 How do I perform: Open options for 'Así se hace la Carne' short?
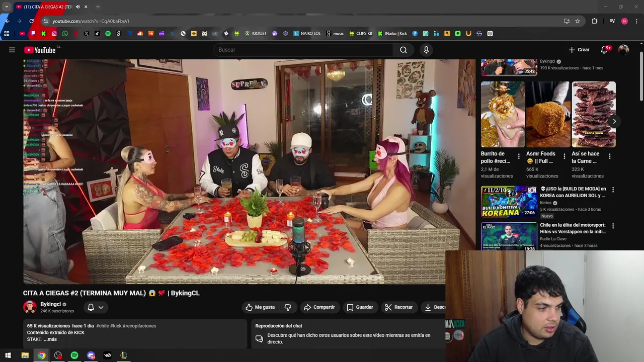pyautogui.click(x=610, y=156)
